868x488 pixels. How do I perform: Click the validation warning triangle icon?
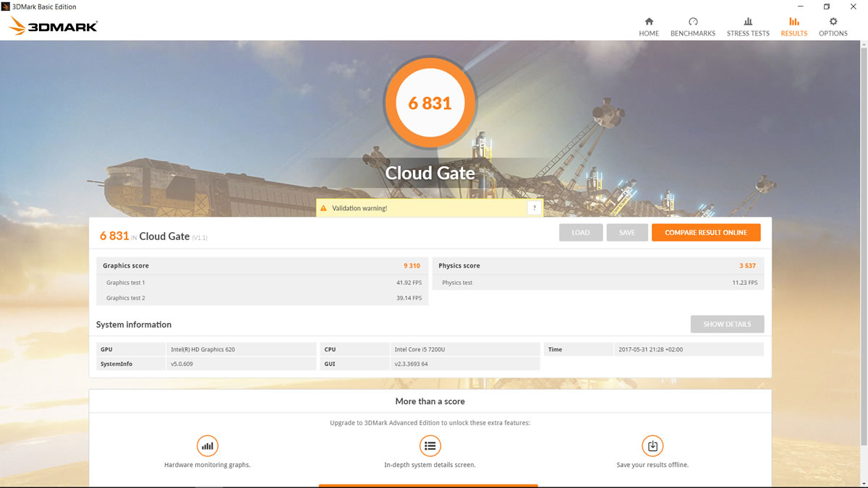tap(323, 208)
